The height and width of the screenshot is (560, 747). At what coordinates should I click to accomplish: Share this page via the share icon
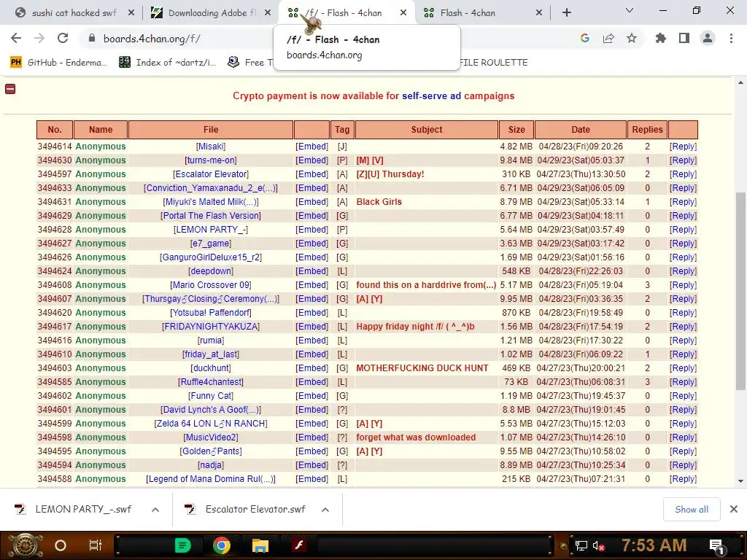pos(608,38)
